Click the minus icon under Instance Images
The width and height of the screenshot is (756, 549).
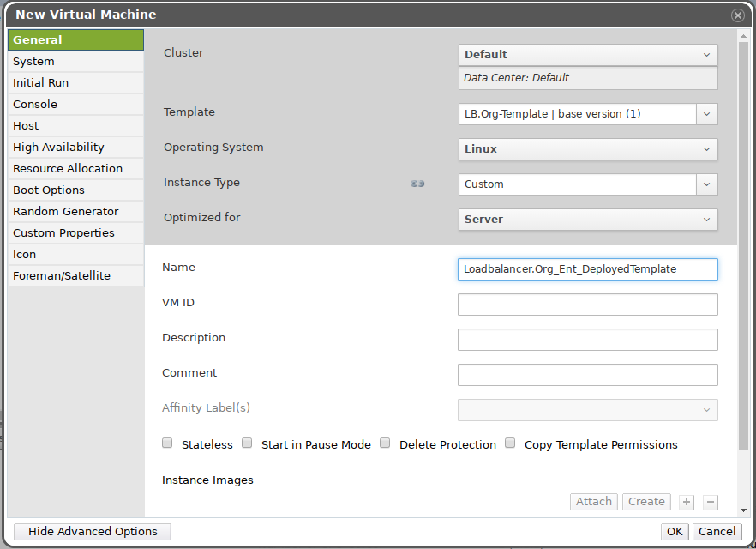click(x=711, y=502)
